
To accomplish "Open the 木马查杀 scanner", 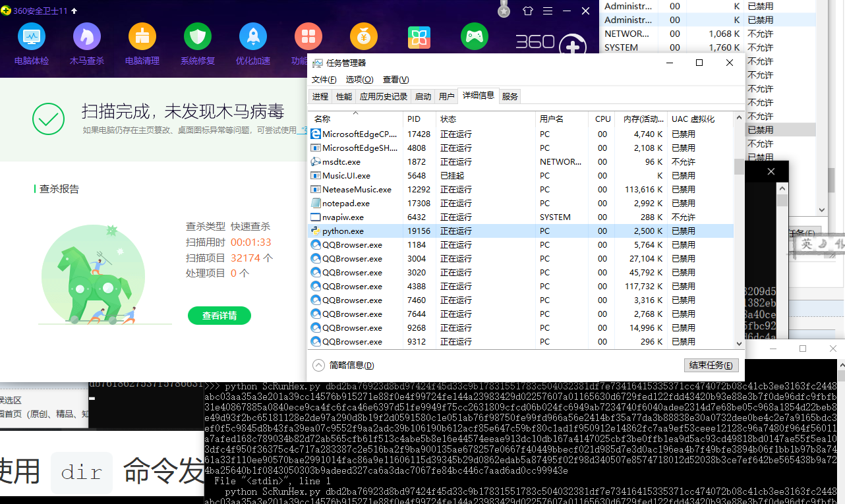I will (x=87, y=44).
